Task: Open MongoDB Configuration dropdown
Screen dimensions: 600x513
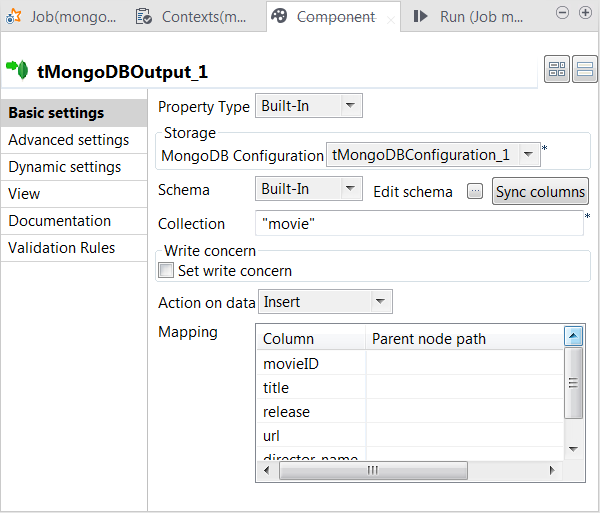Action: 530,155
